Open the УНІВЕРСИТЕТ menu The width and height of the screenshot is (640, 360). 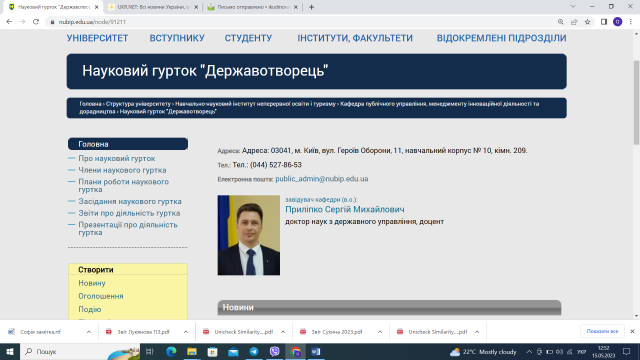pos(98,38)
